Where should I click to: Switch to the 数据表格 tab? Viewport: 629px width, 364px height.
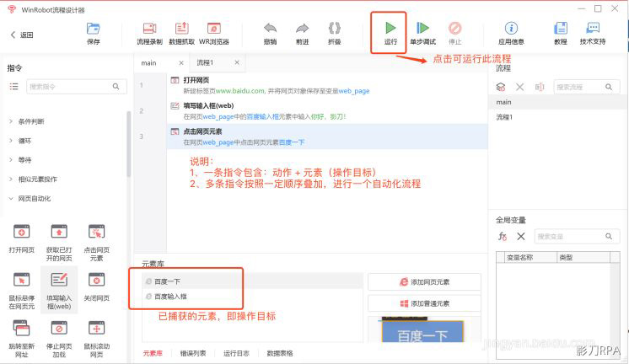[280, 353]
